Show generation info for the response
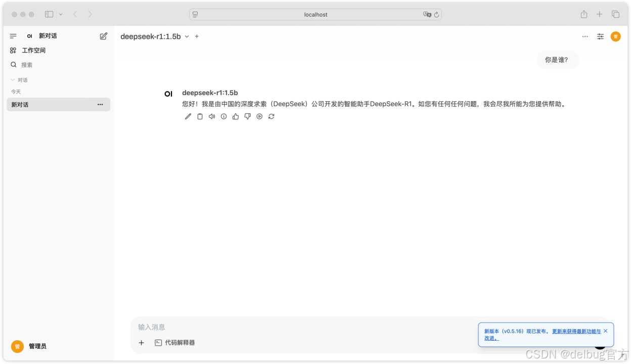 point(223,116)
